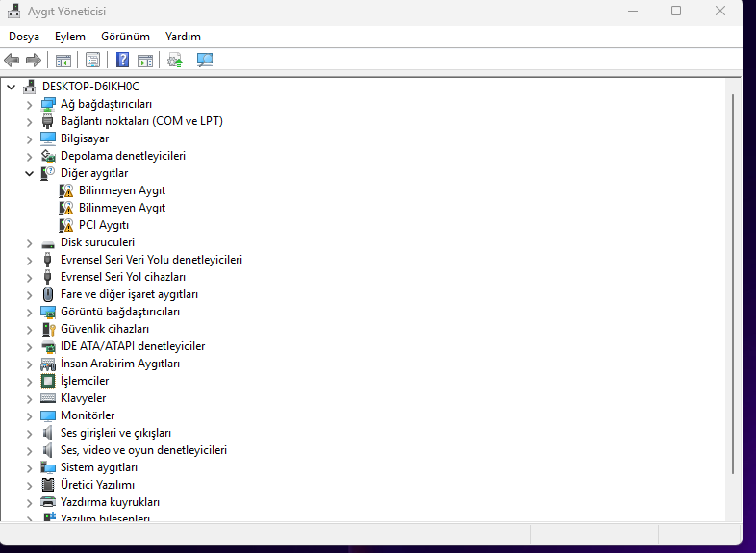Click the show/hide console tree icon
The height and width of the screenshot is (553, 756).
coord(63,61)
